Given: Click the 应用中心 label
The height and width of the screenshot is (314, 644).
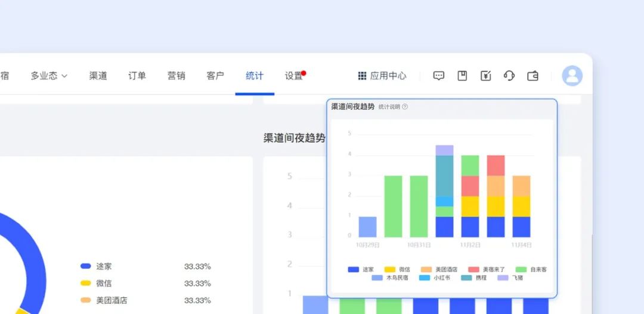Looking at the screenshot, I should (x=388, y=76).
